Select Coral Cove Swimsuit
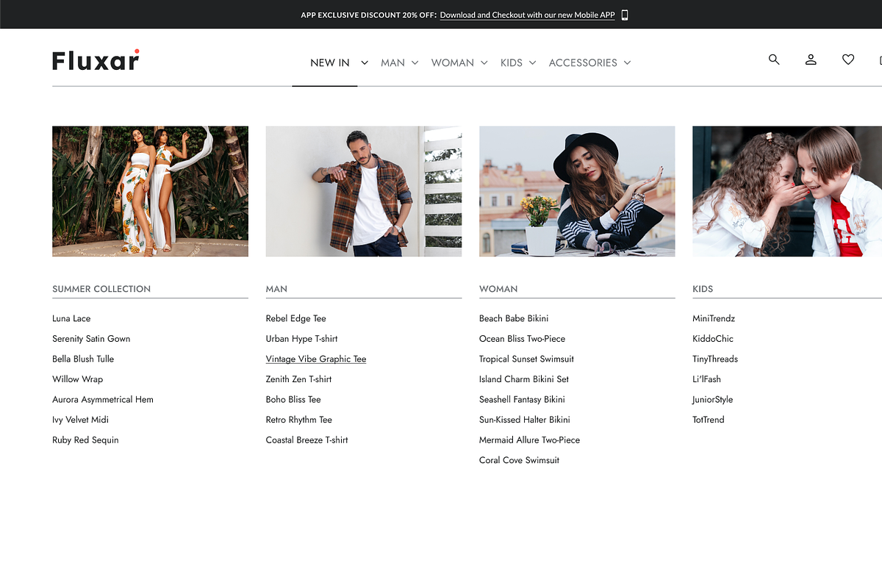 [x=519, y=460]
